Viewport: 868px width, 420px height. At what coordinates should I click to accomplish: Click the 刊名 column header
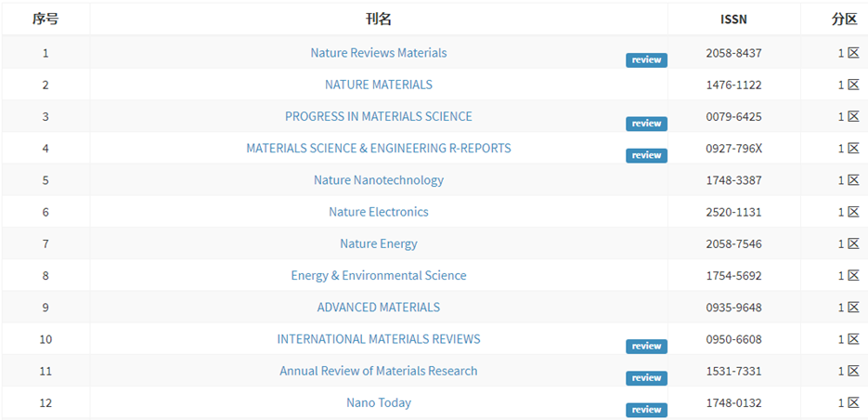tap(379, 20)
